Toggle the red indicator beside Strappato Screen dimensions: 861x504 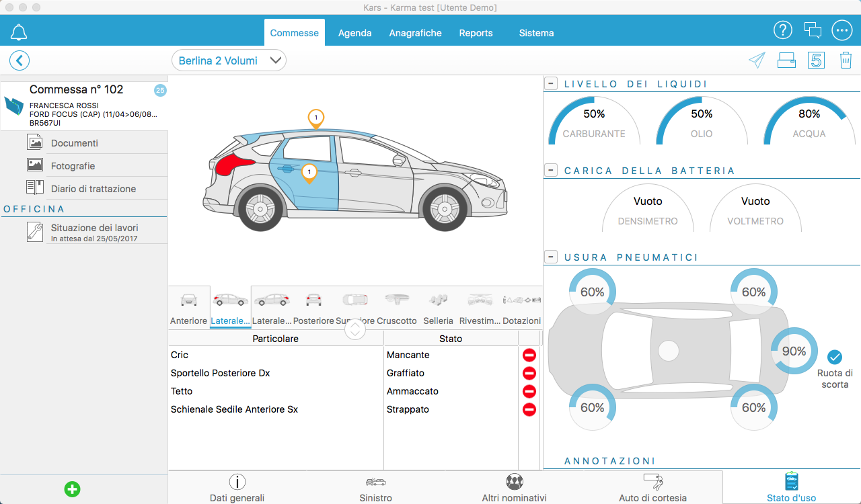coord(529,409)
